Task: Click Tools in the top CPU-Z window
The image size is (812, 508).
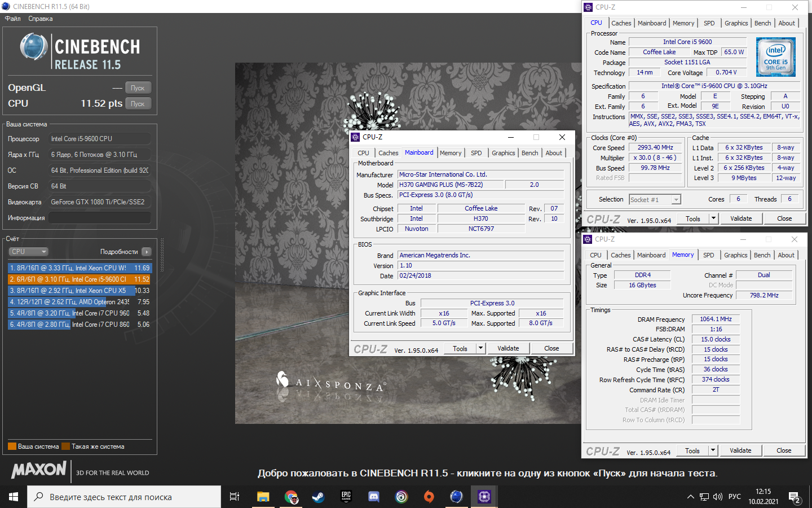Action: tap(693, 218)
